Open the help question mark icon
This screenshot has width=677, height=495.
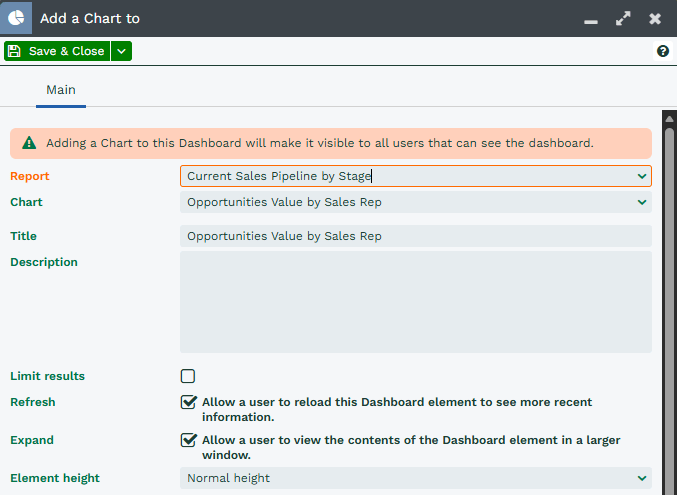662,51
